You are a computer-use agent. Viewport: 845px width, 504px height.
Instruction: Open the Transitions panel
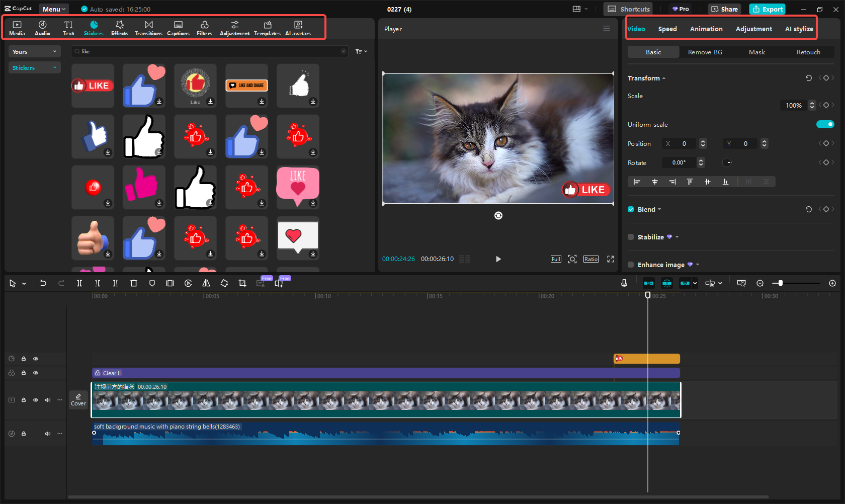pyautogui.click(x=148, y=27)
